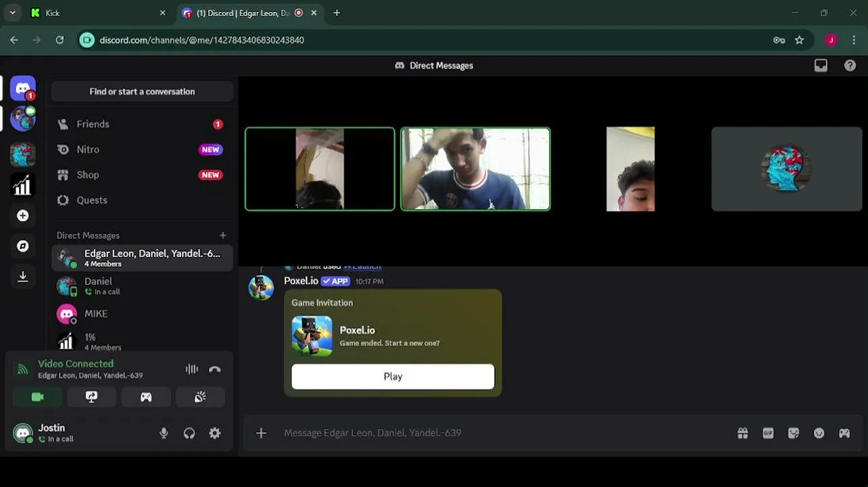The image size is (868, 487).
Task: Open apps launcher controller icon in chat bar
Action: pos(844,434)
